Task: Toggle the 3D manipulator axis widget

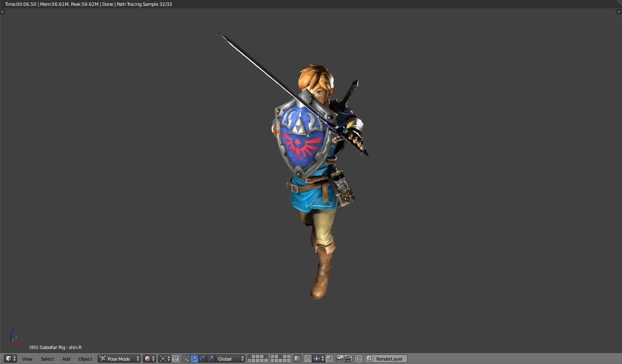Action: [186, 359]
